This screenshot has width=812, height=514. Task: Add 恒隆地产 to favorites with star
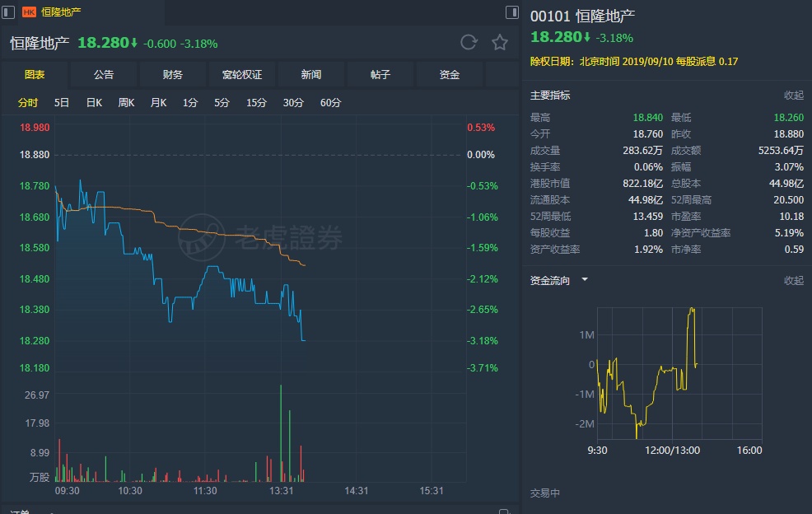(x=499, y=43)
